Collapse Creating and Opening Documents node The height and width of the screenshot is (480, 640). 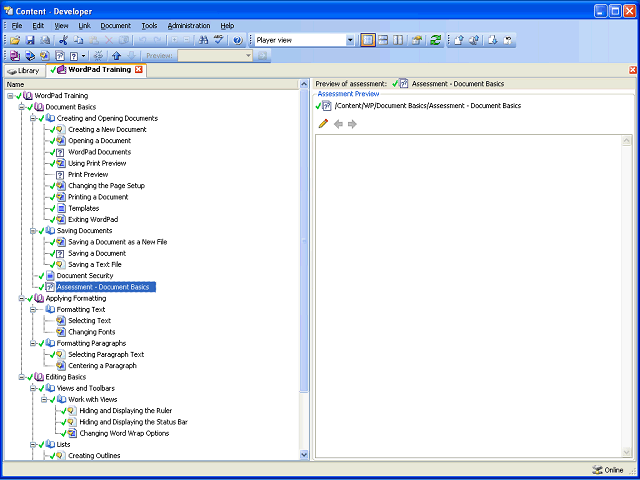point(33,118)
